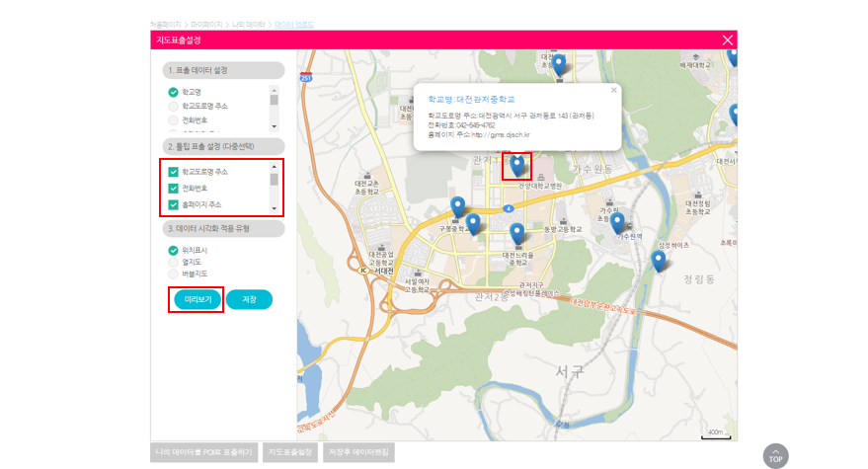
Task: Click the 정림동 district label
Action: [x=698, y=279]
